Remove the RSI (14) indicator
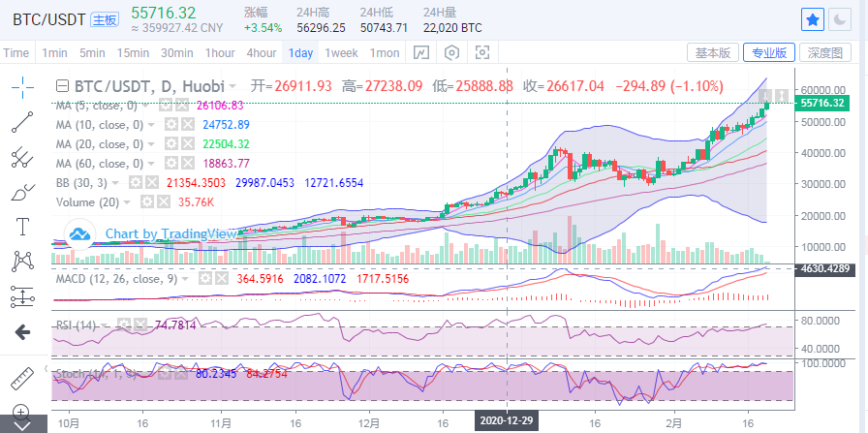868x433 pixels. click(x=141, y=325)
